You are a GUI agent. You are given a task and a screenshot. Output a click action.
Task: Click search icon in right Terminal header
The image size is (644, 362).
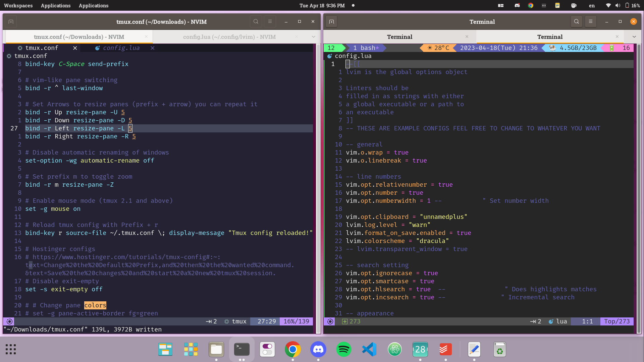pyautogui.click(x=577, y=21)
